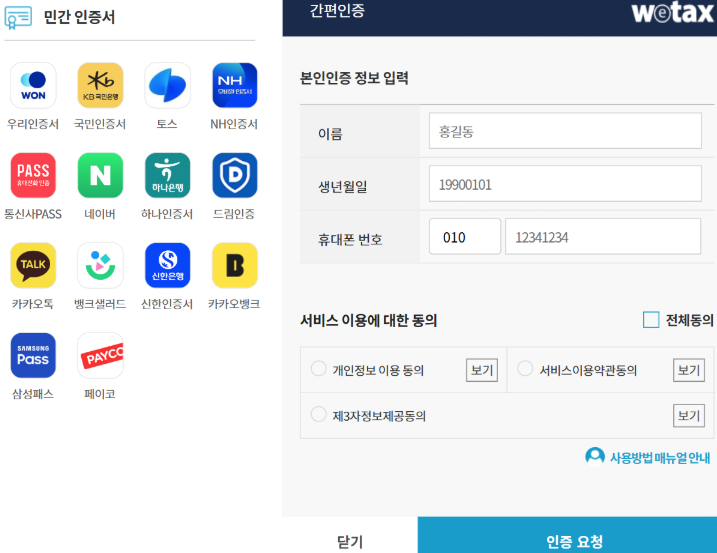Focus the 생년월일 input field
Image resolution: width=717 pixels, height=553 pixels.
pos(565,183)
